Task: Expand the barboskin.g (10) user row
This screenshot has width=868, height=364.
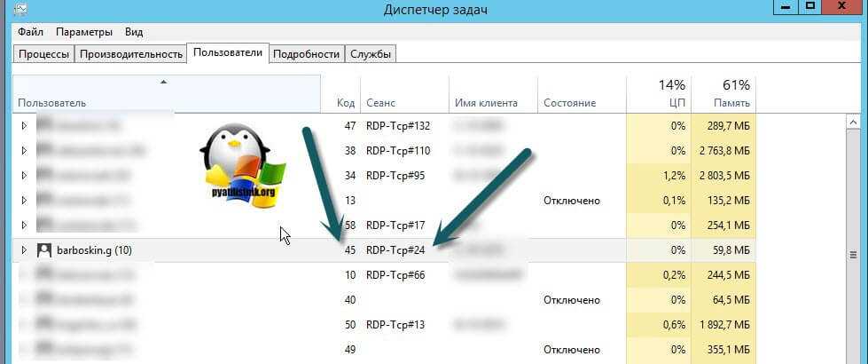Action: click(x=24, y=250)
